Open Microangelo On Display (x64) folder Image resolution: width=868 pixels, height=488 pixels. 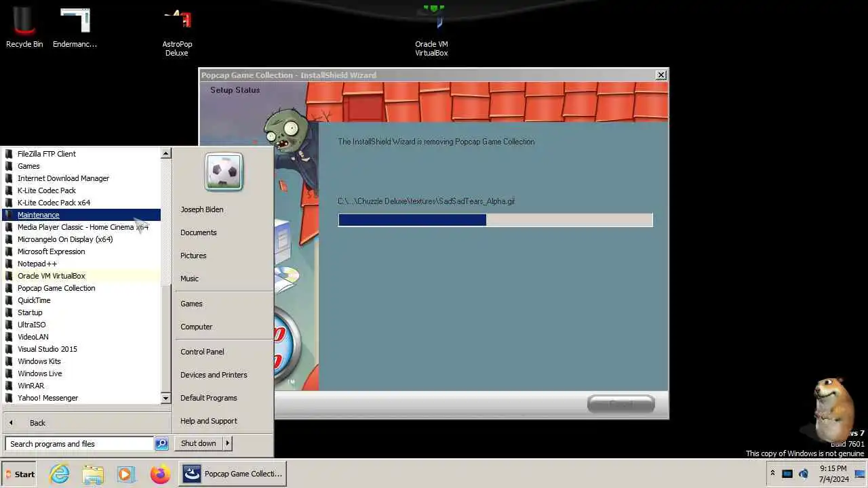(82, 239)
